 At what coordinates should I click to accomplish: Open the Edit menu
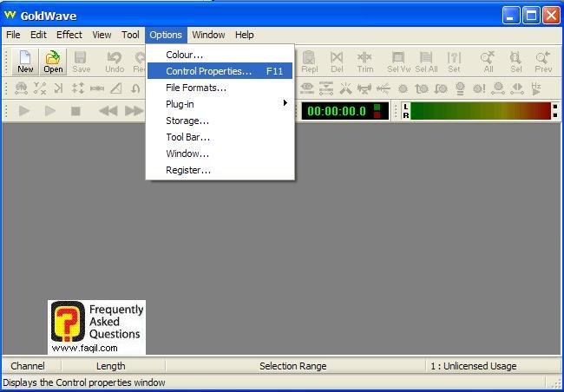coord(38,35)
